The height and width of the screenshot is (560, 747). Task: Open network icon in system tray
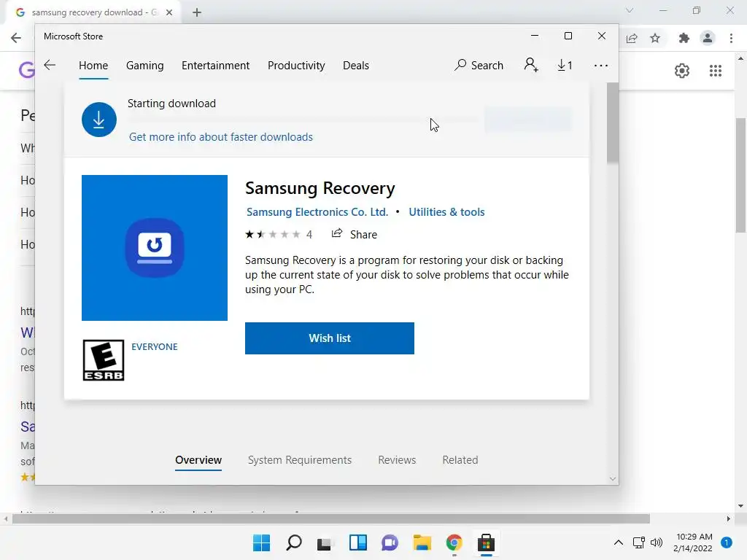(x=639, y=542)
